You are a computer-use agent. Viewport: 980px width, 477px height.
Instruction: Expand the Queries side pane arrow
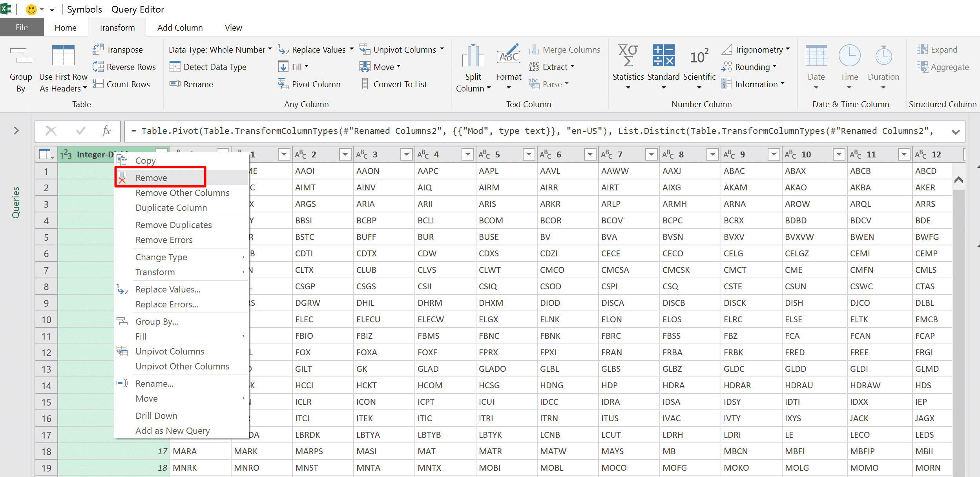16,131
